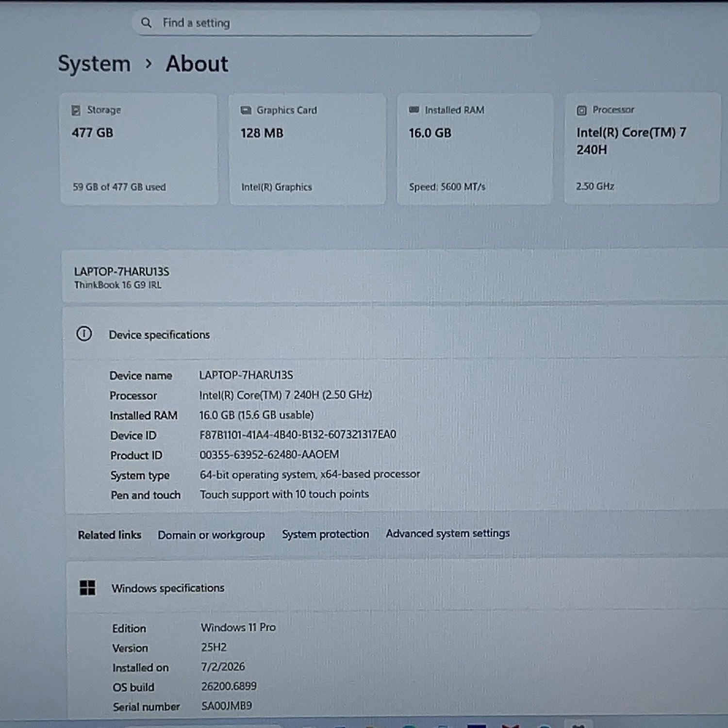Click the Graphics Card icon

(246, 110)
